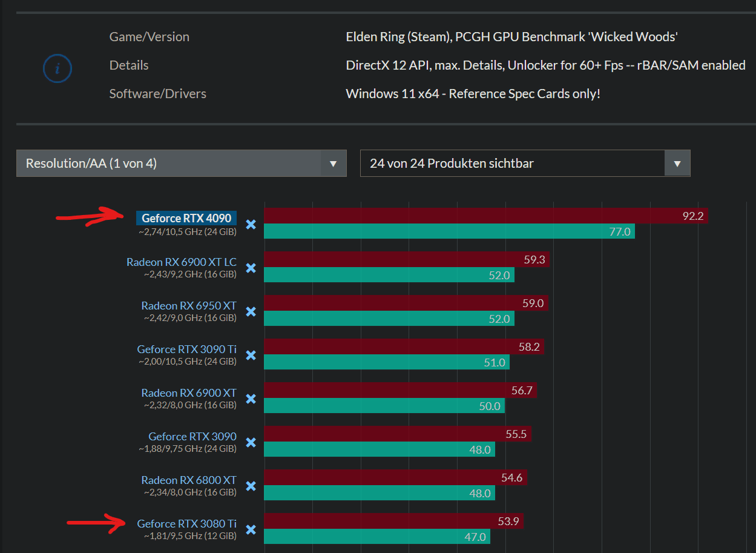Remove Radeon RX 6900 XT LC via X icon

pyautogui.click(x=251, y=268)
